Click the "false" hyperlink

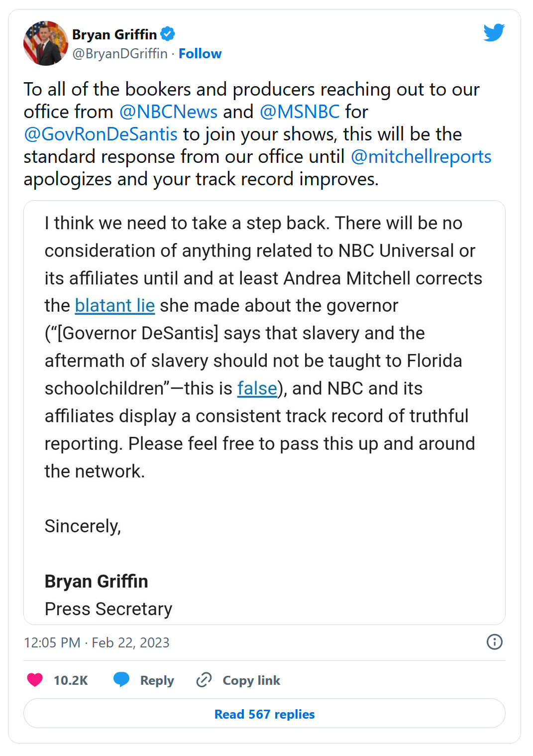pos(257,388)
